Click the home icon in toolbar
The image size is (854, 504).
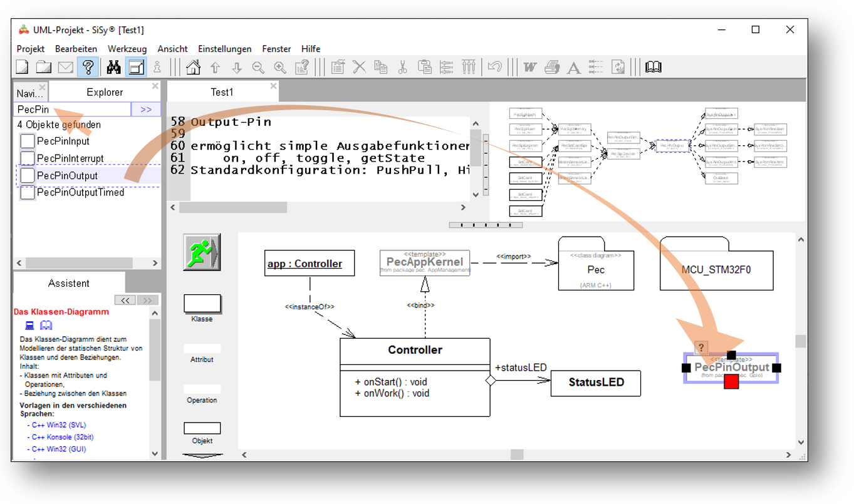point(194,67)
